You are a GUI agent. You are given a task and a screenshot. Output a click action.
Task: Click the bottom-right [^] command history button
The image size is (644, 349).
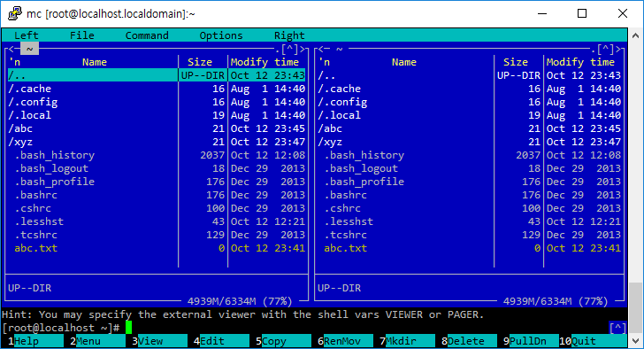[617, 328]
